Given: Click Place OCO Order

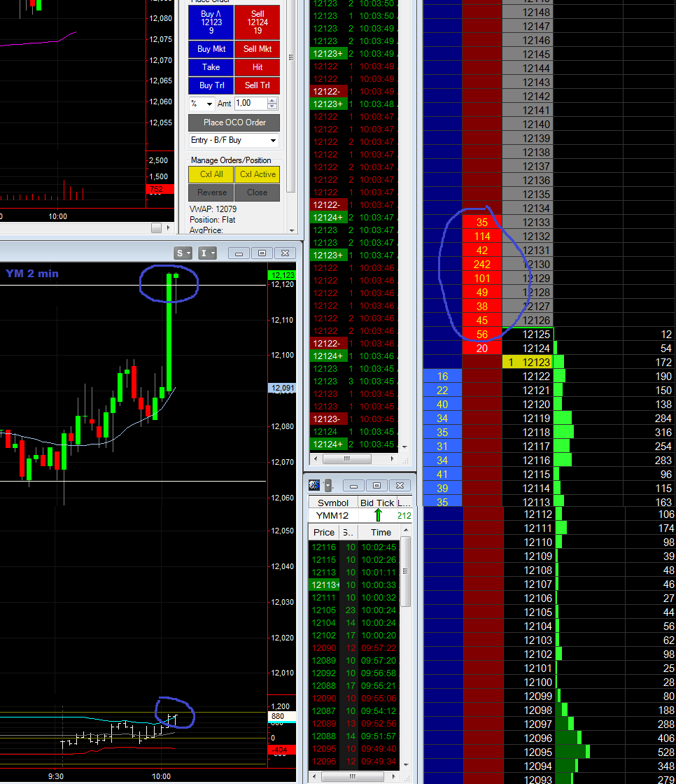Looking at the screenshot, I should coord(234,122).
